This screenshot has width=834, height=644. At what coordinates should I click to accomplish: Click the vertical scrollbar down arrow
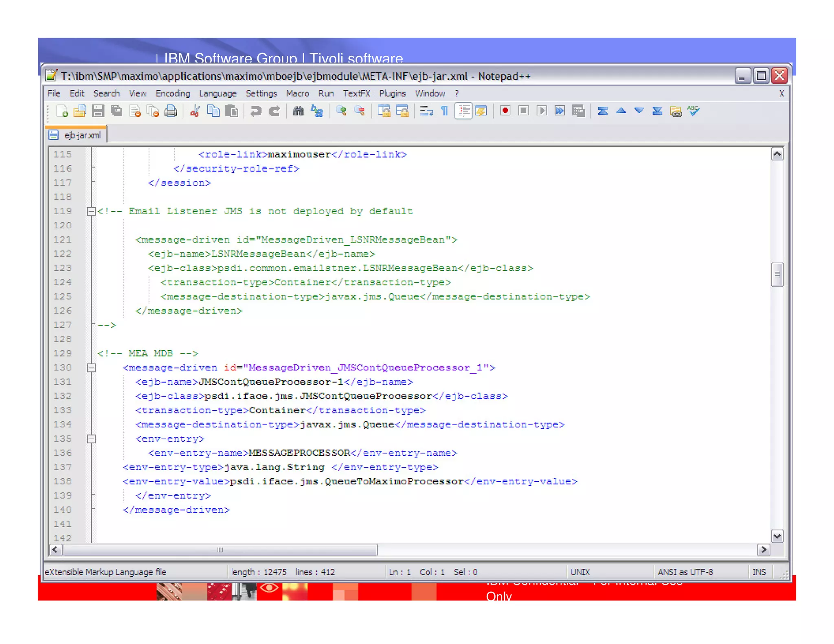pyautogui.click(x=777, y=536)
